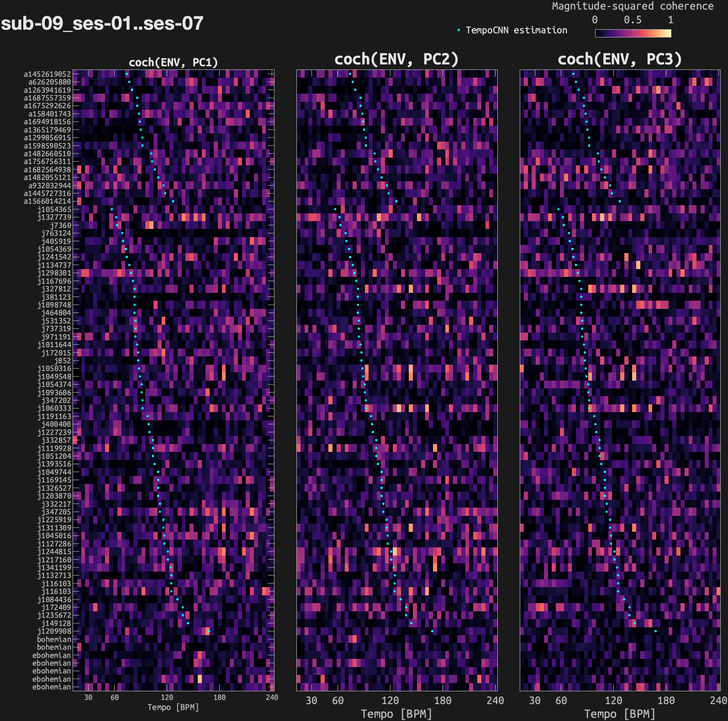The width and height of the screenshot is (728, 721).
Task: Click row label j1060333
Action: pos(54,408)
